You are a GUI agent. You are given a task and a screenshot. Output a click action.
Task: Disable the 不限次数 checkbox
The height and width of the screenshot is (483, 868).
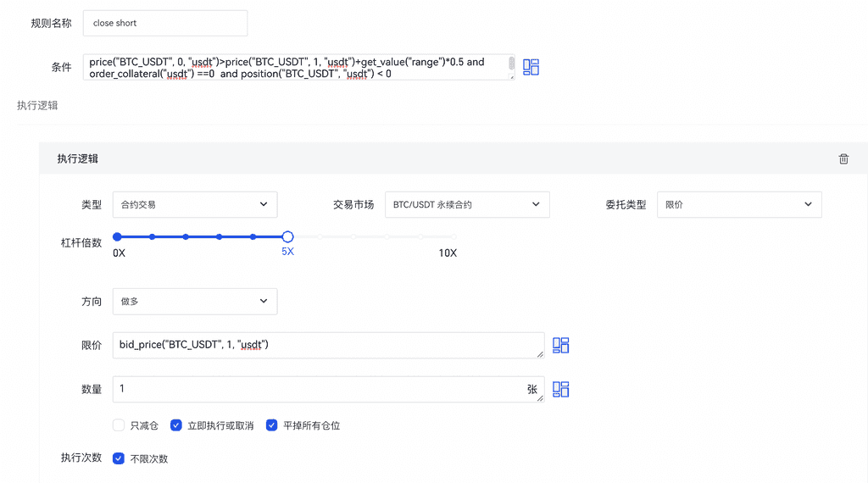click(x=119, y=458)
